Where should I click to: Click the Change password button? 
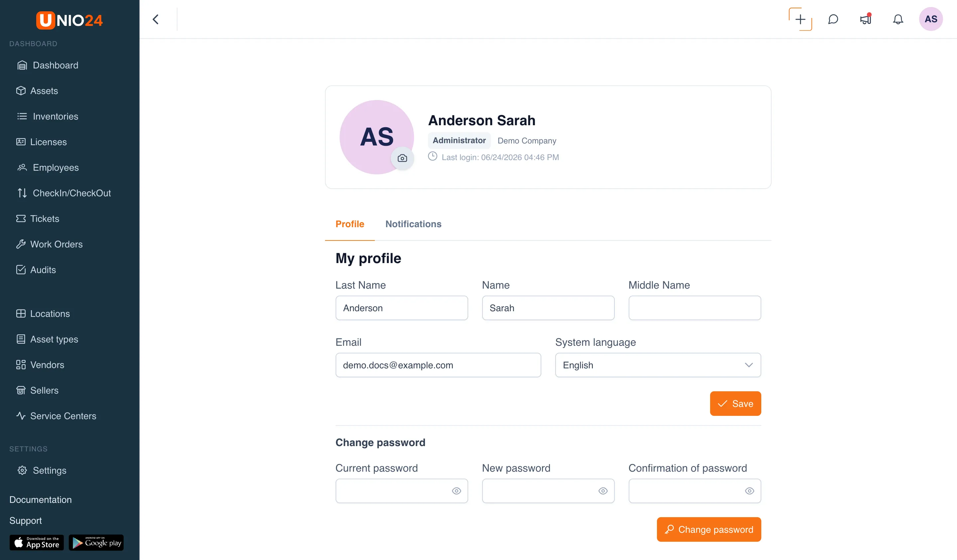709,529
